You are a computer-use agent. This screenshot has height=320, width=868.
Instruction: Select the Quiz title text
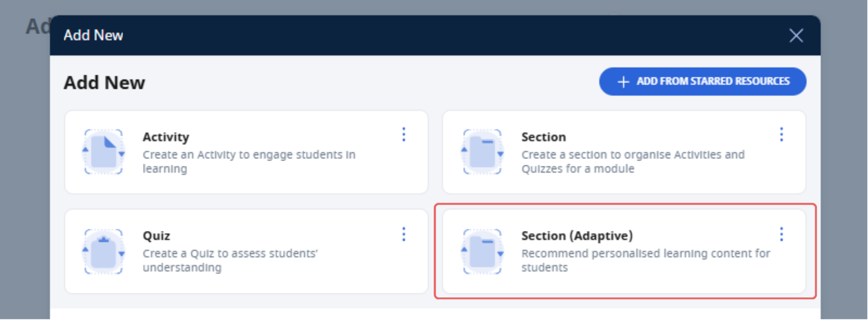coord(156,236)
